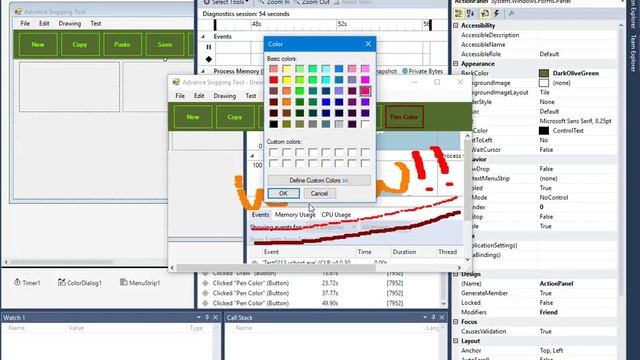Open Call Stack panel options dropdown arrow
The image size is (640, 360).
click(425, 318)
